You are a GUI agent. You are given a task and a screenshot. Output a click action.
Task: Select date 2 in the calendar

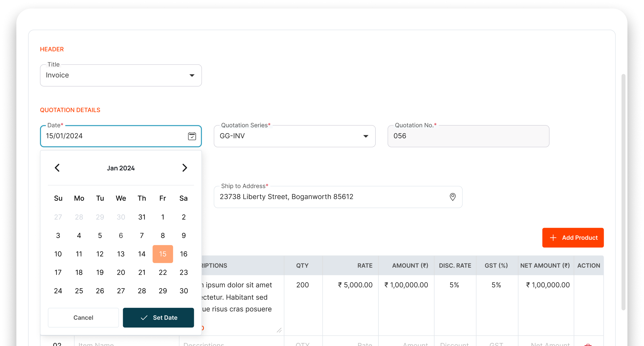tap(184, 217)
